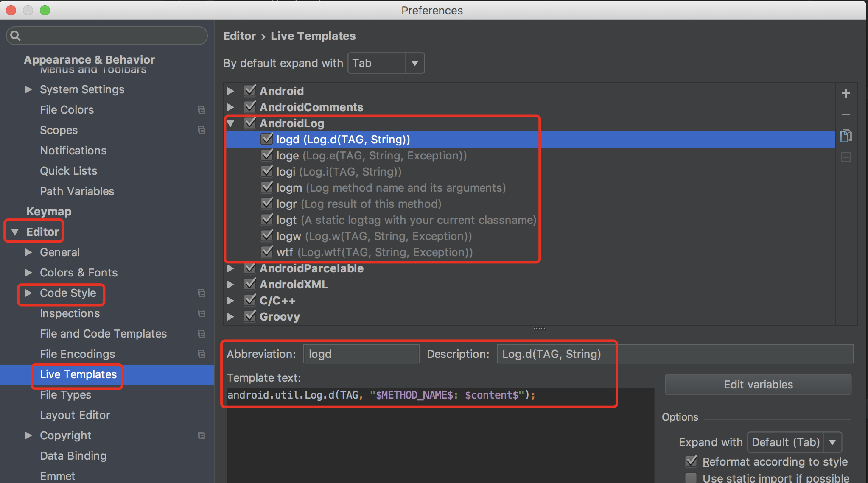Viewport: 868px width, 483px height.
Task: Toggle the logt template checkbox
Action: (267, 219)
